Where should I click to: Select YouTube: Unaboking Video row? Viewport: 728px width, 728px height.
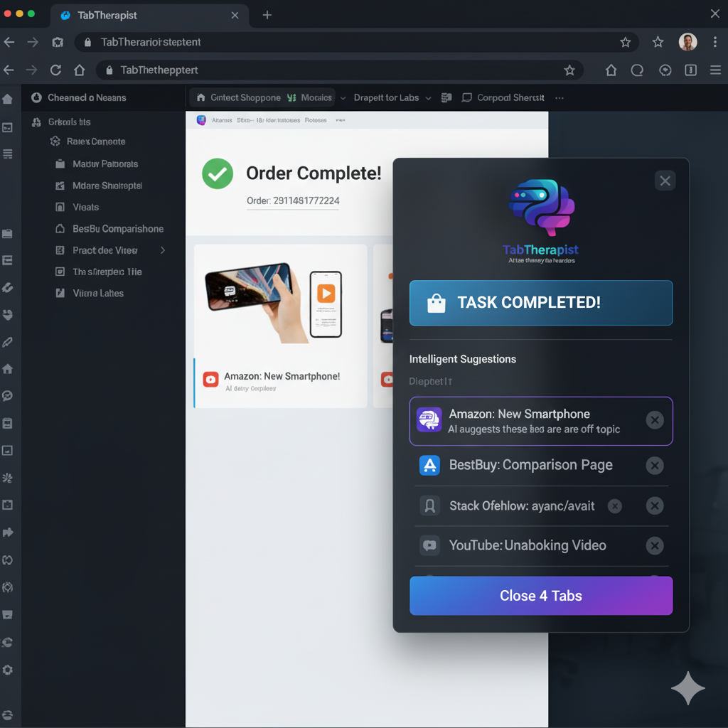tap(541, 545)
